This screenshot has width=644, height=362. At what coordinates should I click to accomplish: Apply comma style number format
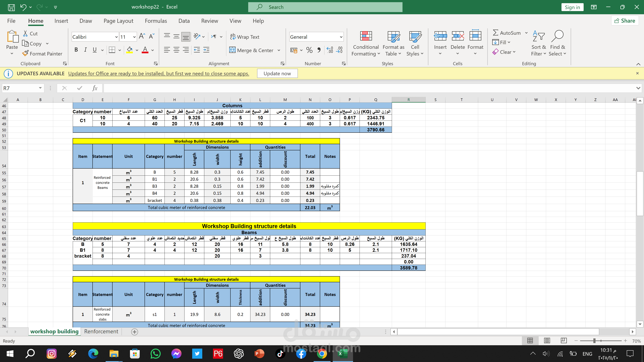319,50
